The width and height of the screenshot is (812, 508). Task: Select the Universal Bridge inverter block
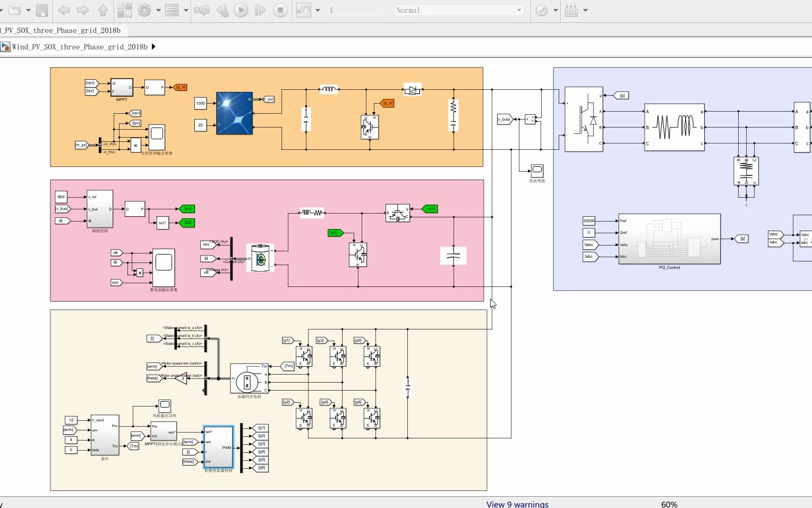584,119
